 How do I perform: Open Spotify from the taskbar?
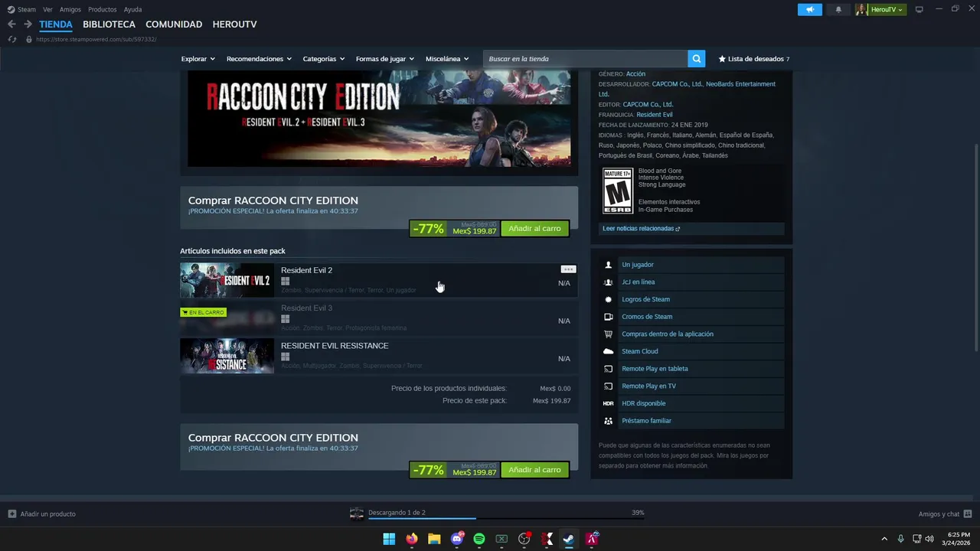click(x=479, y=539)
